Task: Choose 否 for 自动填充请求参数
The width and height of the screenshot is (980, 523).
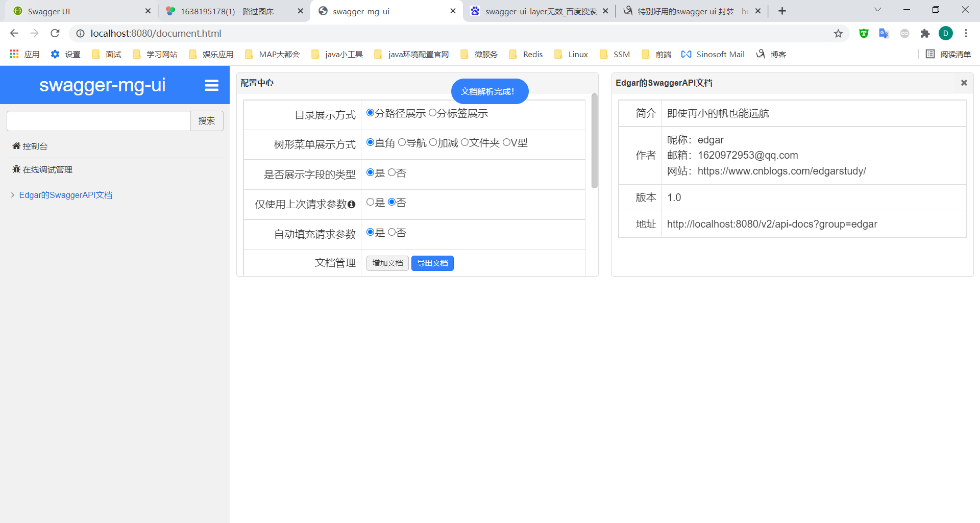Action: coord(391,232)
